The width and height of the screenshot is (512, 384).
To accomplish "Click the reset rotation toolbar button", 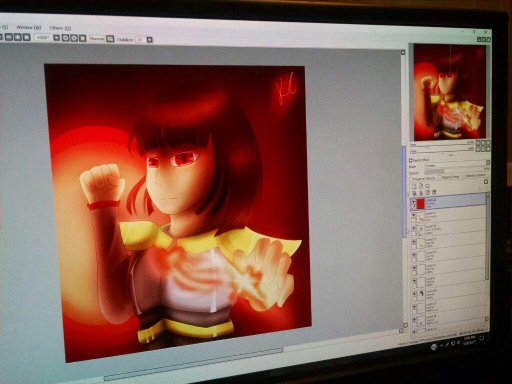I will tap(83, 38).
